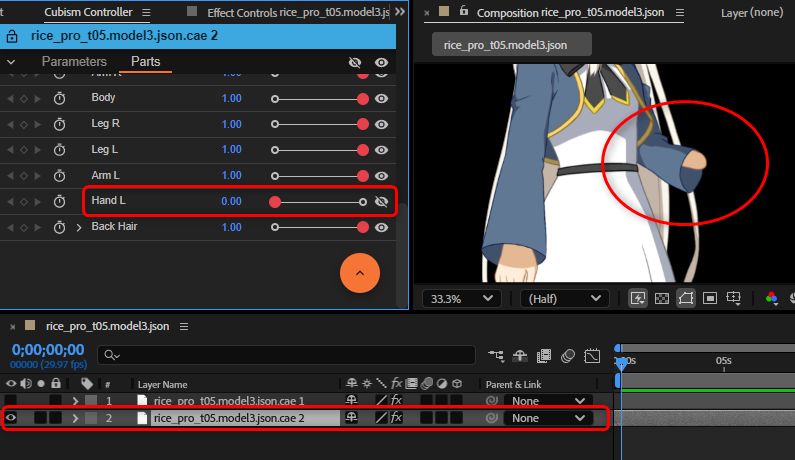Viewport: 795px width, 460px height.
Task: Toggle visibility of Leg R part
Action: (x=381, y=125)
